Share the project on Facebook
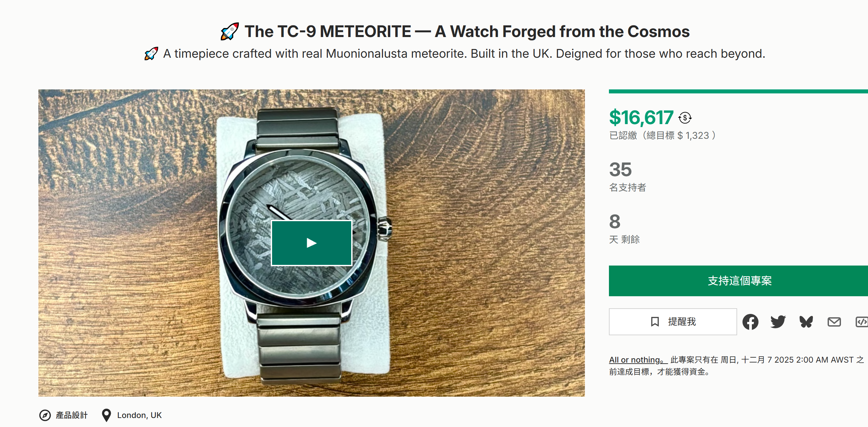868x427 pixels. click(x=750, y=322)
